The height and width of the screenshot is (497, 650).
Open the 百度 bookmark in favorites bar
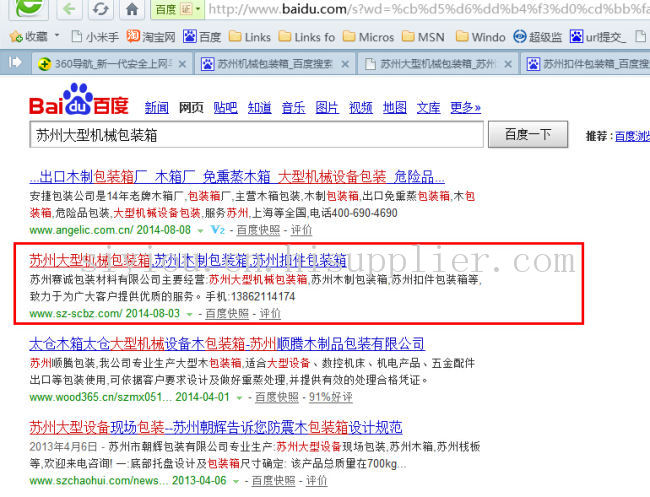(x=202, y=37)
